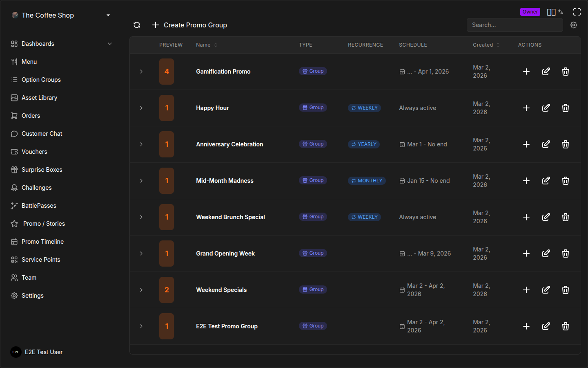This screenshot has width=588, height=368.
Task: Toggle fullscreen mode icon
Action: (x=577, y=12)
